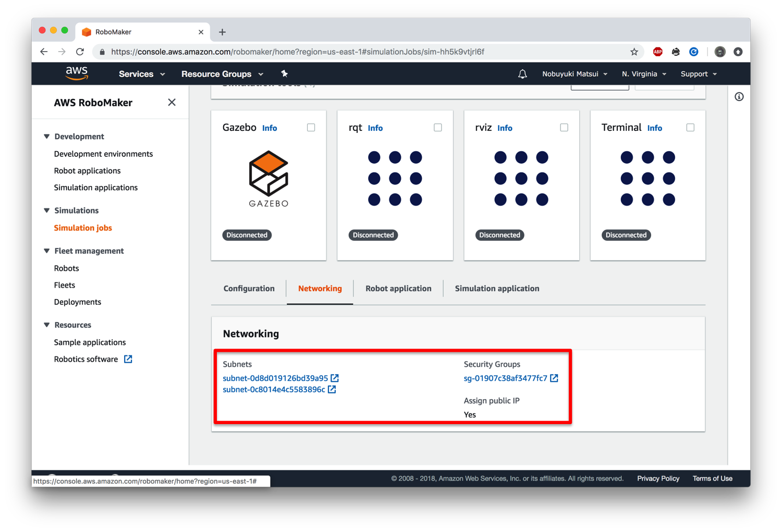Screen dimensions: 782x532
Task: Check the Gazebo simulation tool checkbox
Action: pyautogui.click(x=311, y=127)
